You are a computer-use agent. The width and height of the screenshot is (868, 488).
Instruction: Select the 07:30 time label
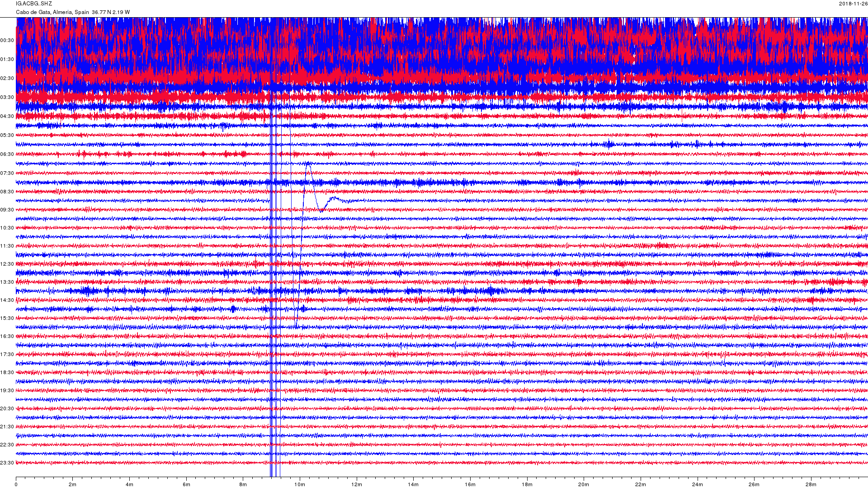point(7,174)
